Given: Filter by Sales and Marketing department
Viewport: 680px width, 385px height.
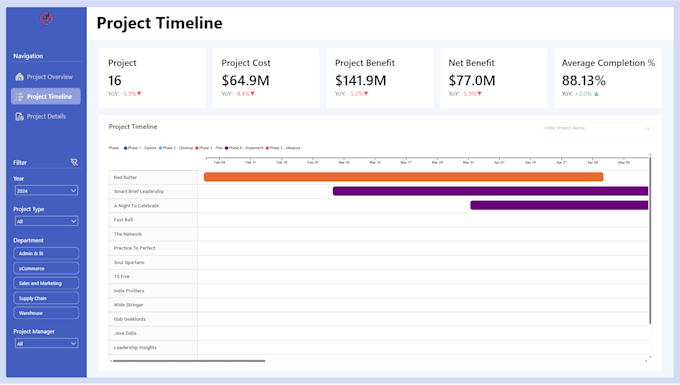Looking at the screenshot, I should pyautogui.click(x=46, y=283).
